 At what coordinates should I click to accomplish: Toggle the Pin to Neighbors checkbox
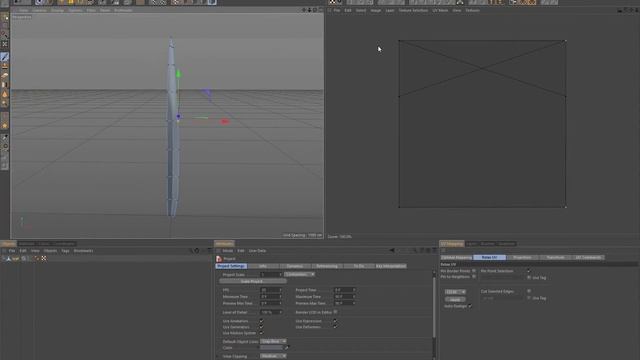point(474,277)
